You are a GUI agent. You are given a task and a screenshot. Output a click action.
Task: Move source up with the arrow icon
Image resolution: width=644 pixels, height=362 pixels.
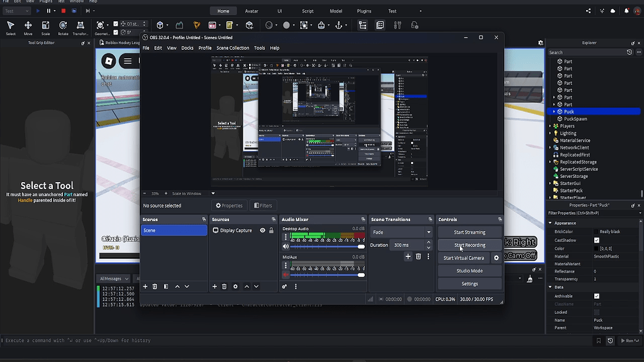247,287
